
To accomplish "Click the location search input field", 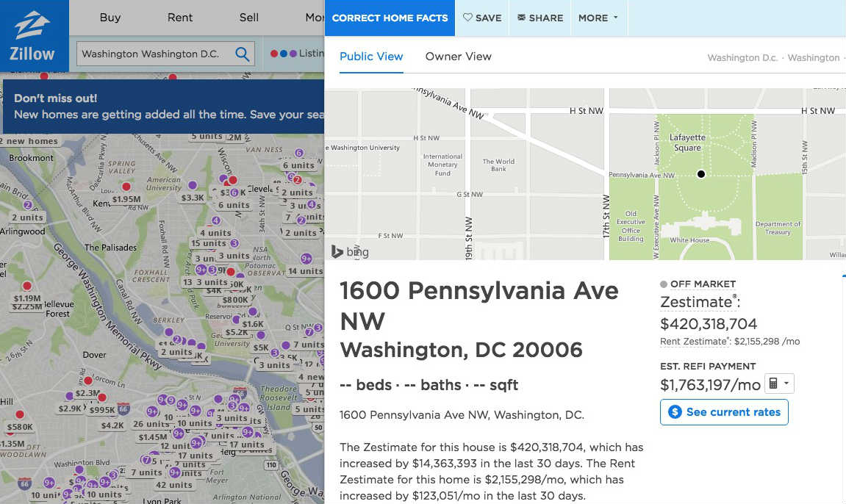I will (156, 54).
